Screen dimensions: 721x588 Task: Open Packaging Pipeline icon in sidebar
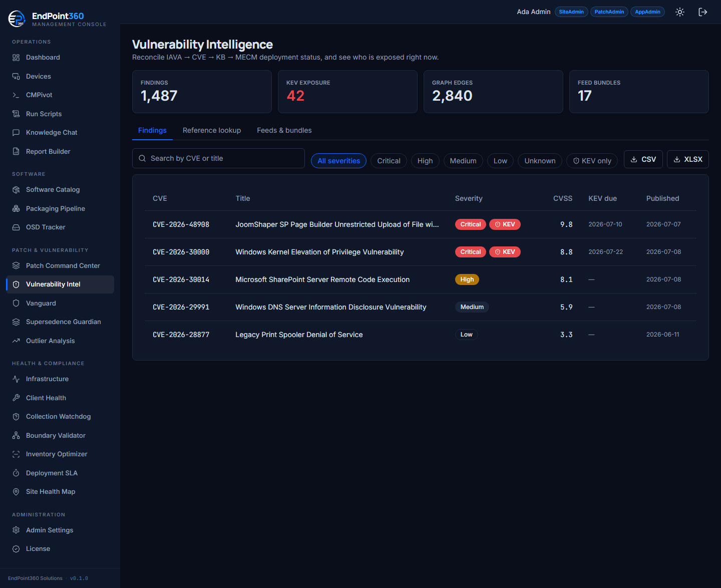point(16,209)
